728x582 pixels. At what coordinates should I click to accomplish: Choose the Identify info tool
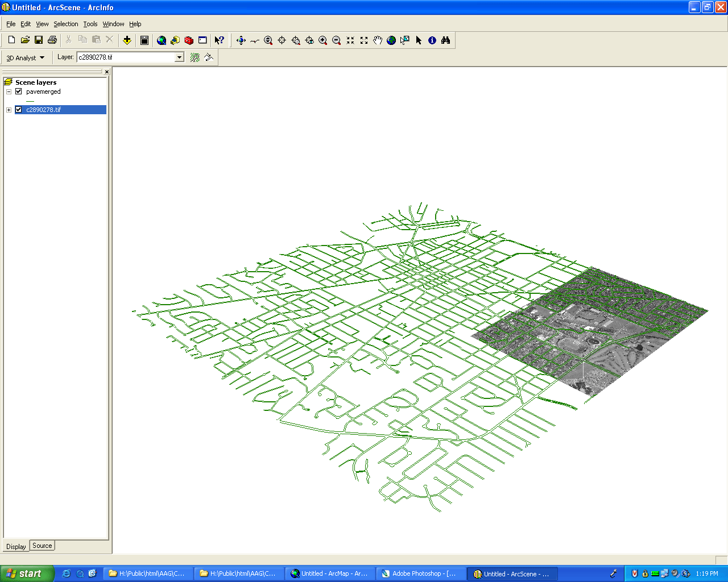tap(432, 40)
